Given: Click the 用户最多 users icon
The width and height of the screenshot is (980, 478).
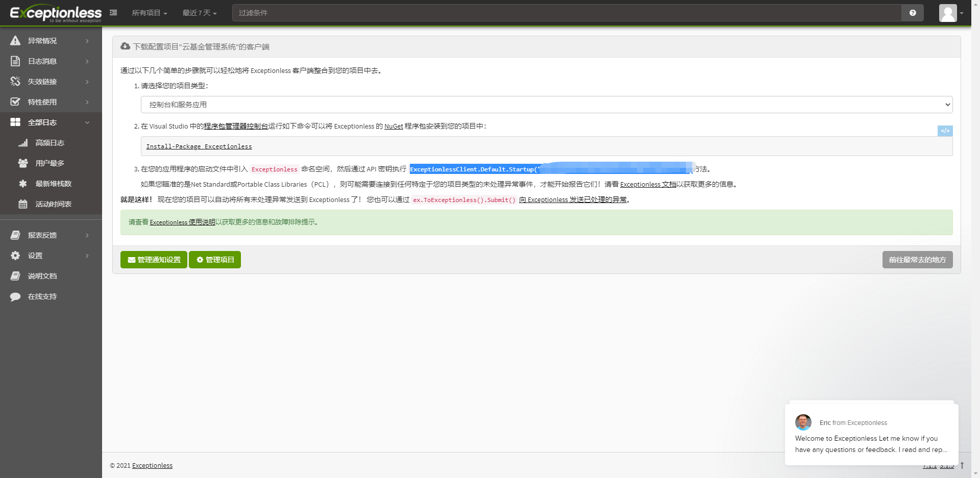Looking at the screenshot, I should click(23, 163).
